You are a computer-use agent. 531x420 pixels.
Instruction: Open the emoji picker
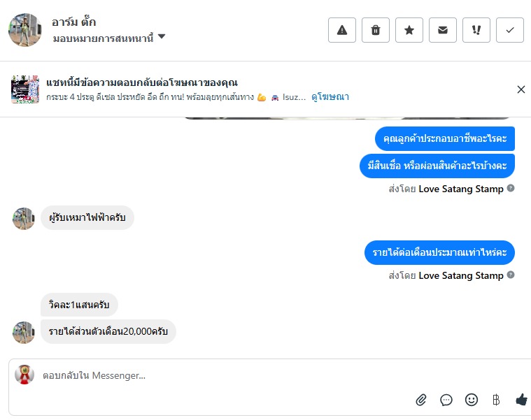tap(472, 400)
